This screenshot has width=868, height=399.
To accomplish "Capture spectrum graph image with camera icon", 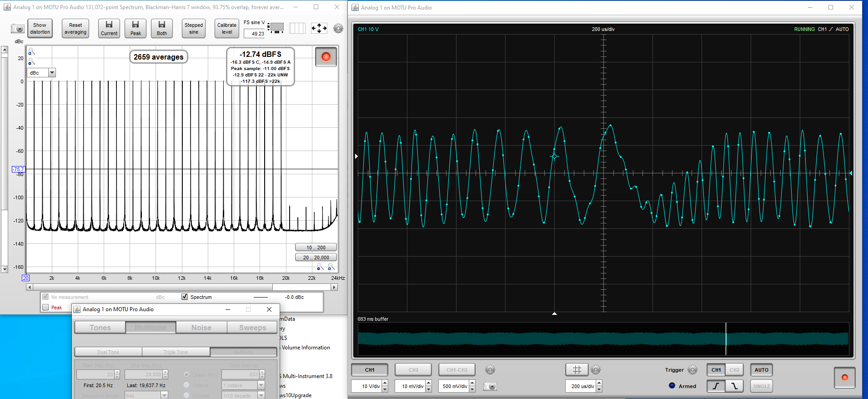I will pyautogui.click(x=18, y=29).
